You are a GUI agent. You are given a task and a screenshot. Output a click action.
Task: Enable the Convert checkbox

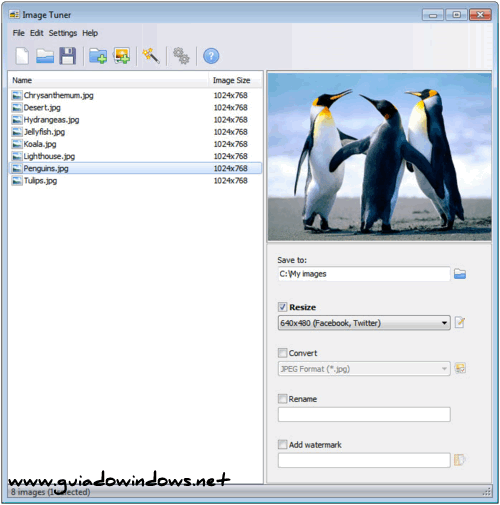coord(282,353)
